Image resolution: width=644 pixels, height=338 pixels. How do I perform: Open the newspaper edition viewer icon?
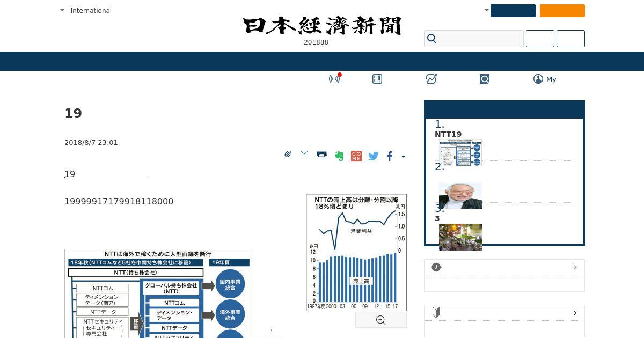coord(377,79)
